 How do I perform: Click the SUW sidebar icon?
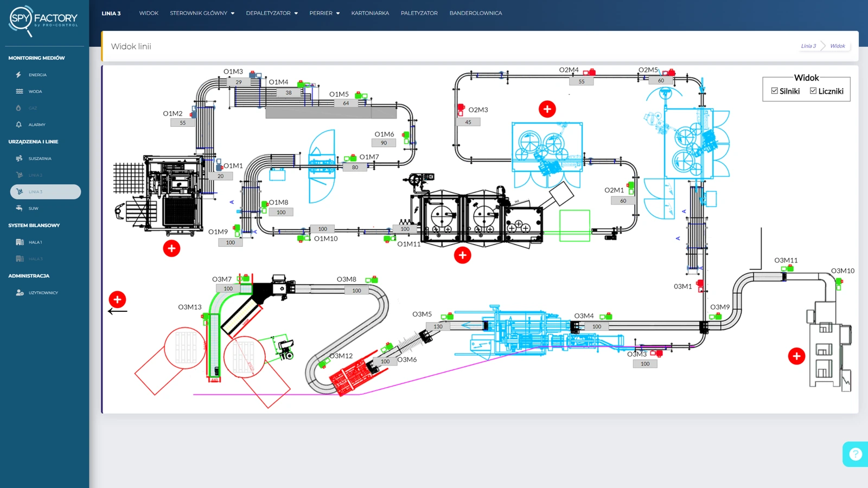[x=20, y=208]
